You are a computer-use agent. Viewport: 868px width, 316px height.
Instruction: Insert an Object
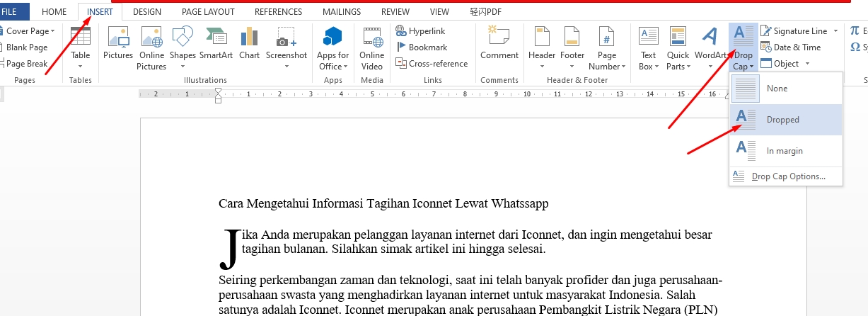(x=780, y=64)
